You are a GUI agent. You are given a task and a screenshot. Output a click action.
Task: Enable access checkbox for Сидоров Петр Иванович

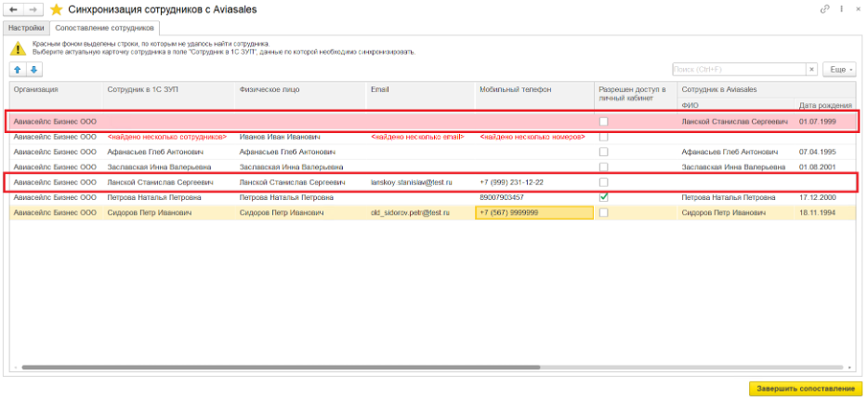tap(604, 213)
